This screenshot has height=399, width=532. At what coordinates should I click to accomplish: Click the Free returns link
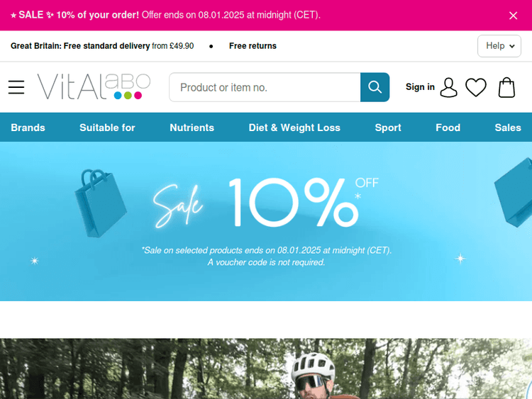pos(253,46)
